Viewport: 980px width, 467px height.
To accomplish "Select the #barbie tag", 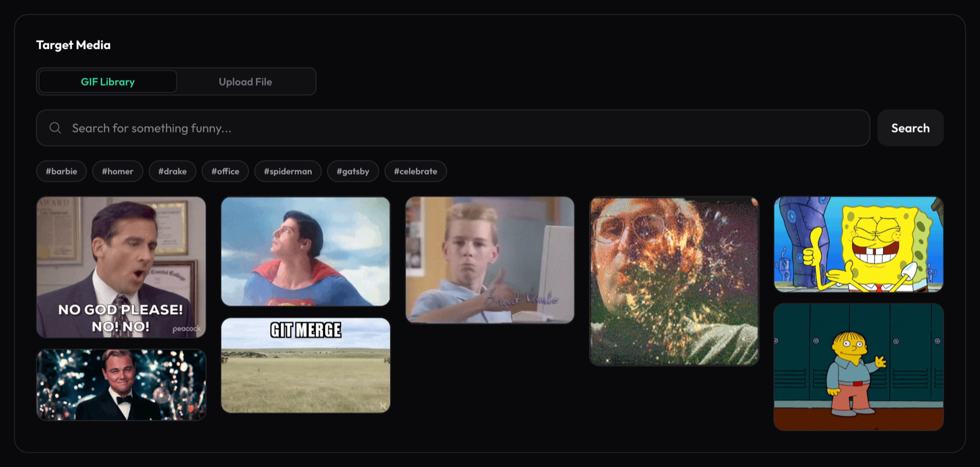I will click(61, 171).
